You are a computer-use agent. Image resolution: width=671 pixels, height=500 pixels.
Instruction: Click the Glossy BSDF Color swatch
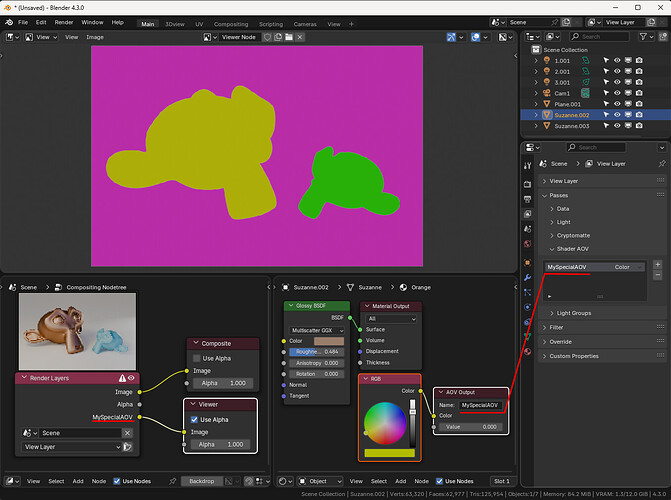point(329,341)
